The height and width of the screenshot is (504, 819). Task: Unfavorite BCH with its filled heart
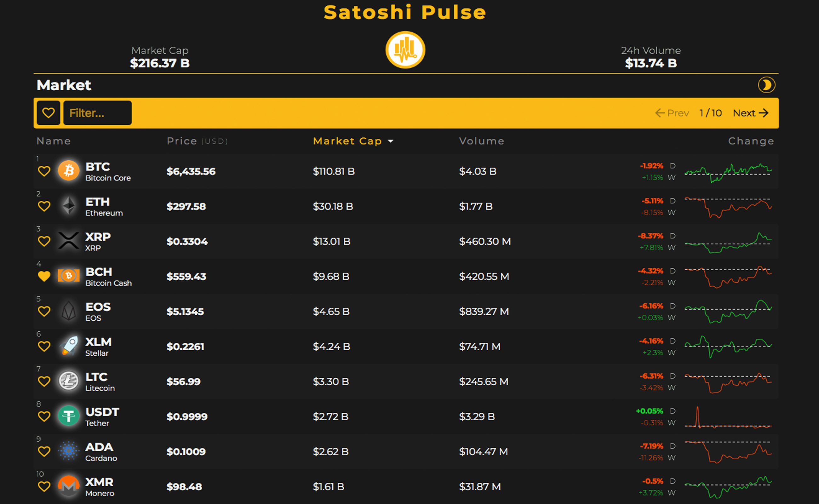44,276
